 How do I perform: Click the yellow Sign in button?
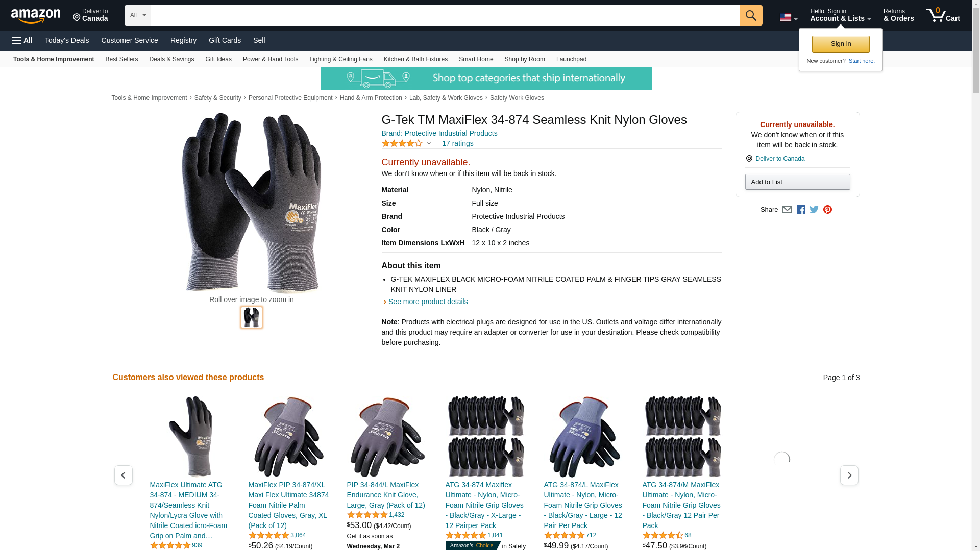[x=840, y=44]
